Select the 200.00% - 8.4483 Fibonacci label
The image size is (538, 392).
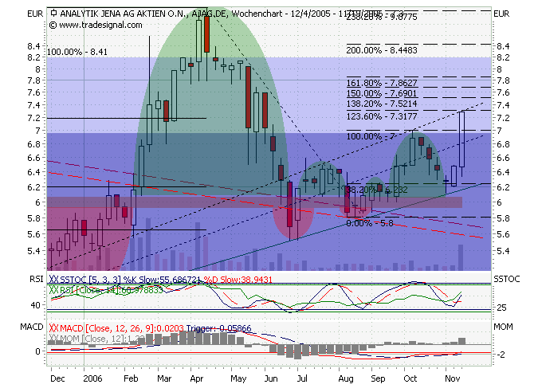(382, 50)
